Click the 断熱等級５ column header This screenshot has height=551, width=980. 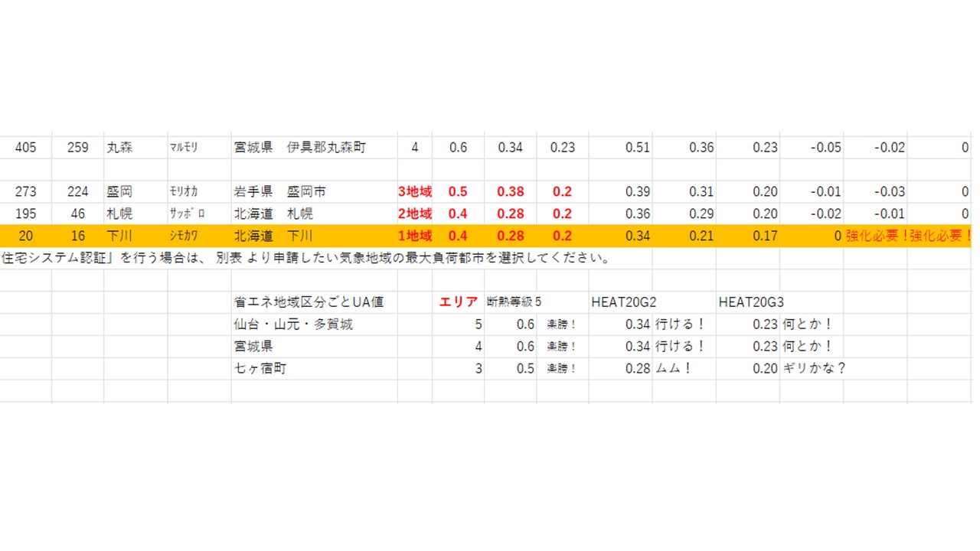click(514, 302)
